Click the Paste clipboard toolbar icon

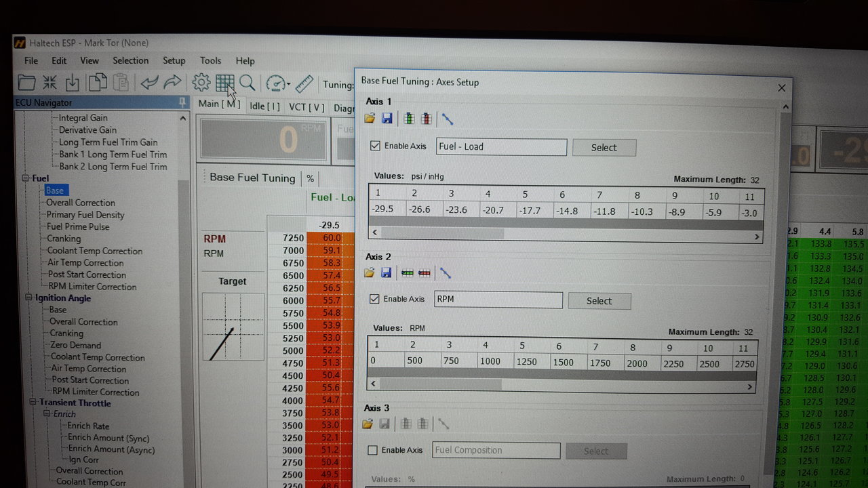coord(121,83)
